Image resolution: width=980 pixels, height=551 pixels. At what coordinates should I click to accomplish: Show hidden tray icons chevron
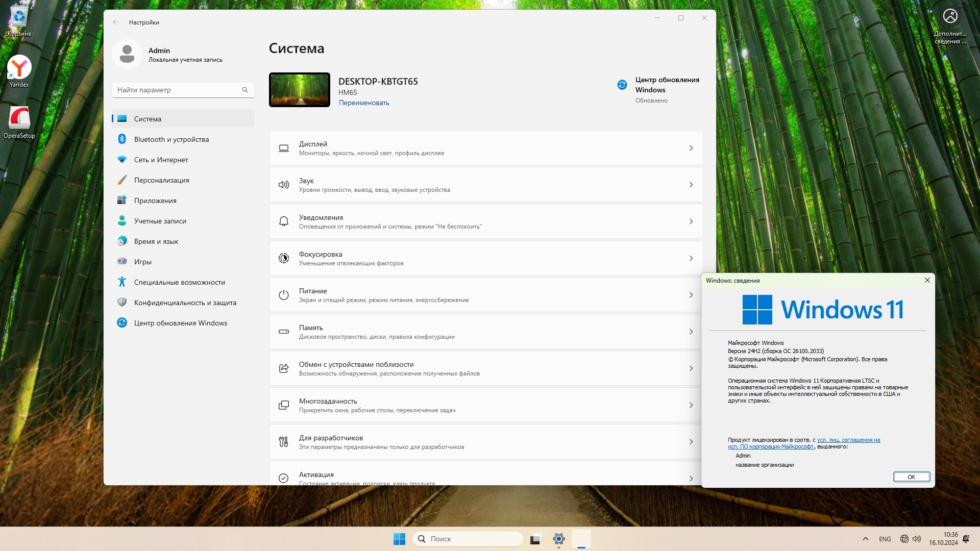(x=865, y=539)
